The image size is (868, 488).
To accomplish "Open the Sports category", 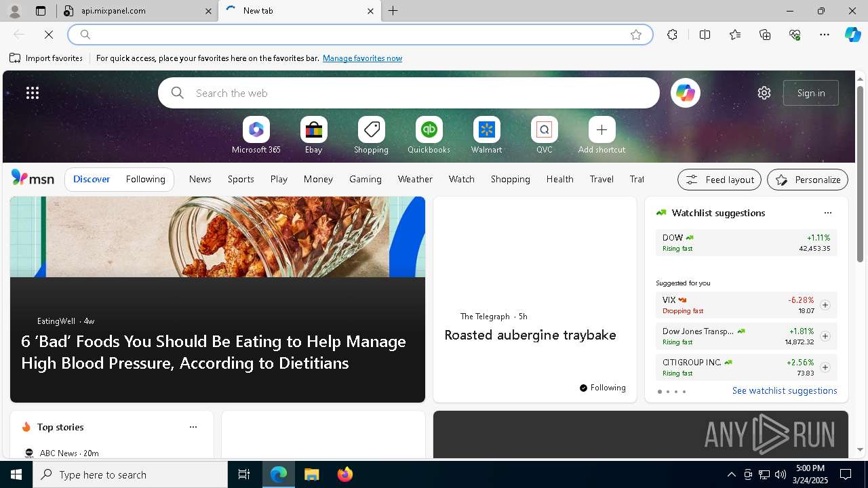I will 241,180.
